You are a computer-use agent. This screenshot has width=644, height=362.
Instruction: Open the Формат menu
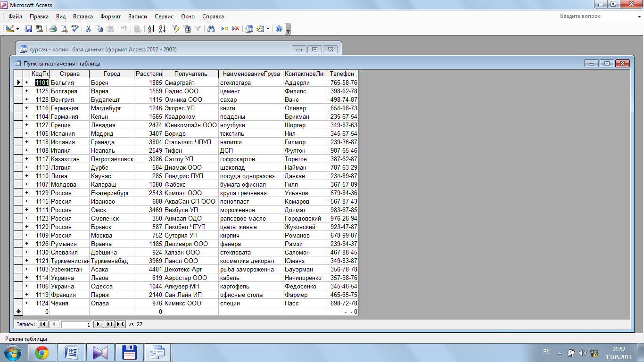tap(110, 16)
